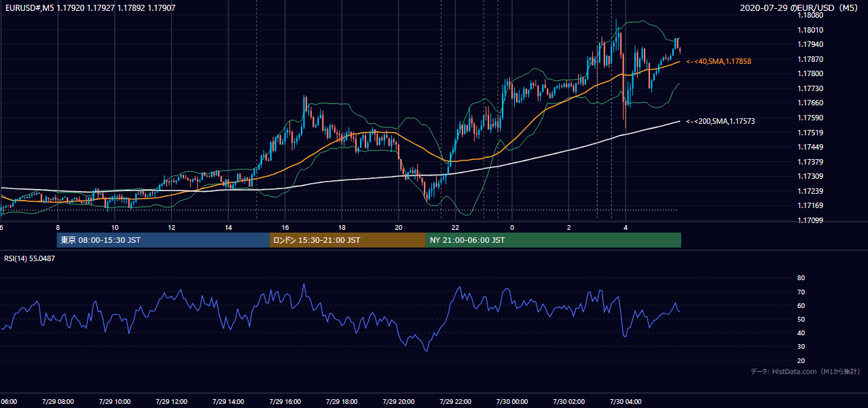The width and height of the screenshot is (868, 408).
Task: Click hour tick 12 under the price chart
Action: click(x=172, y=227)
